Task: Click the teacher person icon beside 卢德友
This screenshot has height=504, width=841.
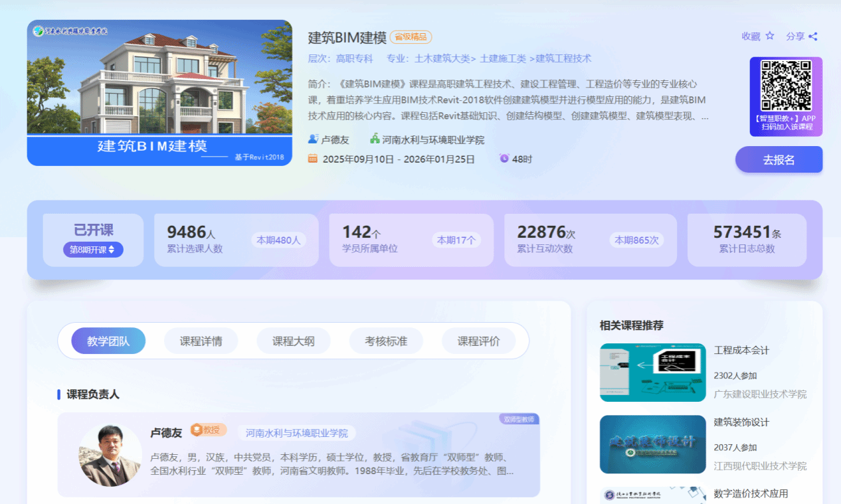Action: coord(313,139)
